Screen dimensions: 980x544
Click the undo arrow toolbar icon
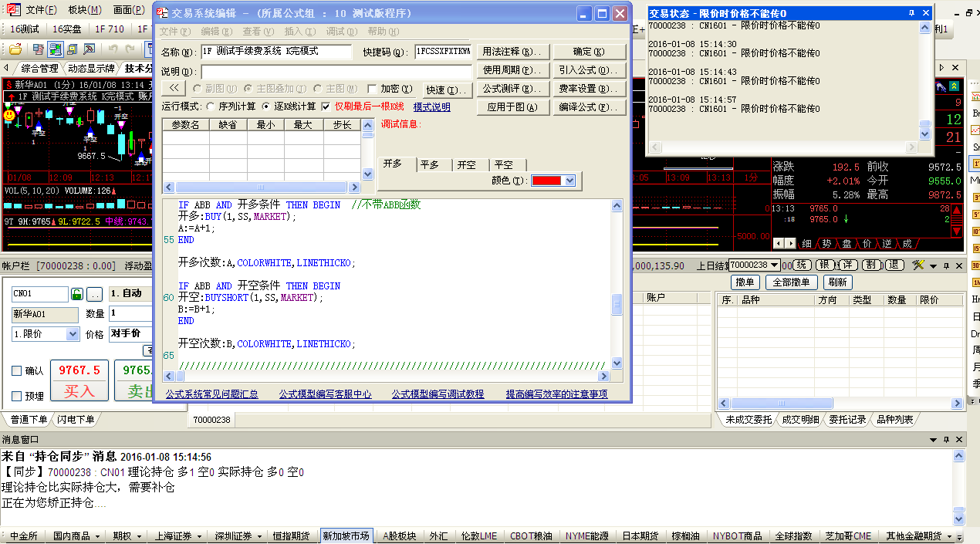[x=113, y=49]
